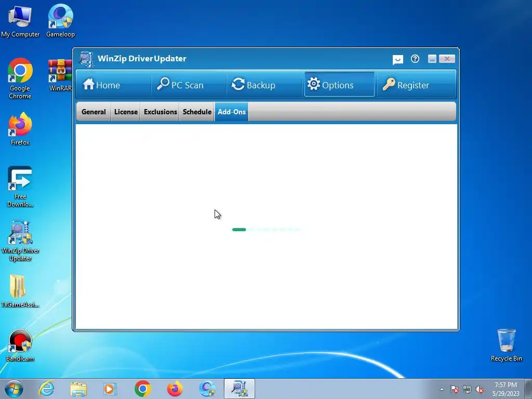Open Action Center flag tray icon
This screenshot has height=399, width=532.
455,390
